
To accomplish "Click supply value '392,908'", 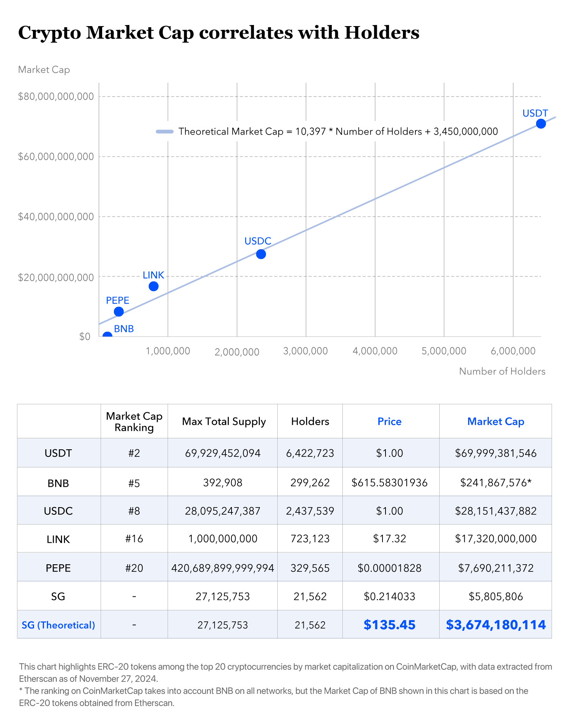I will point(223,483).
